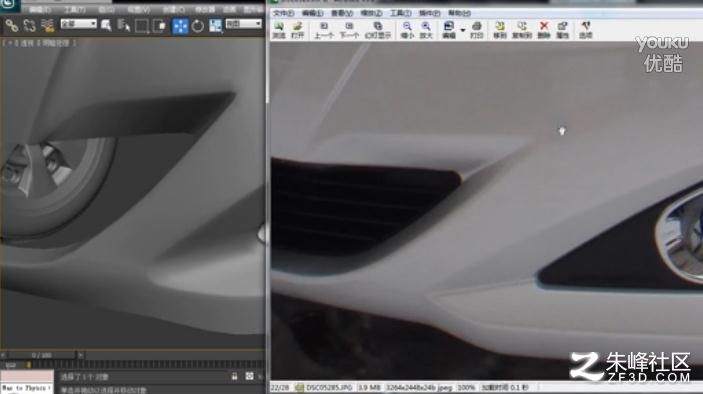Image resolution: width=703 pixels, height=394 pixels.
Task: Click the Next image button
Action: pos(349,30)
